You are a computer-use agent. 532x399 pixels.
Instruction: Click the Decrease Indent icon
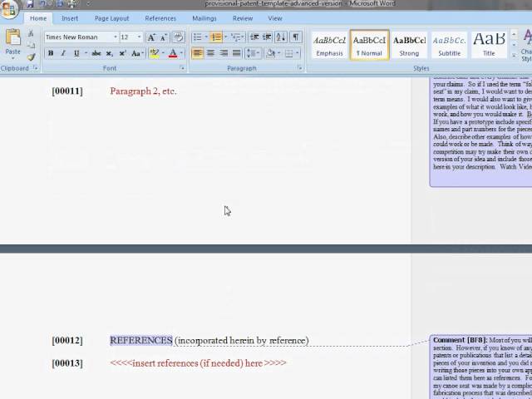254,37
